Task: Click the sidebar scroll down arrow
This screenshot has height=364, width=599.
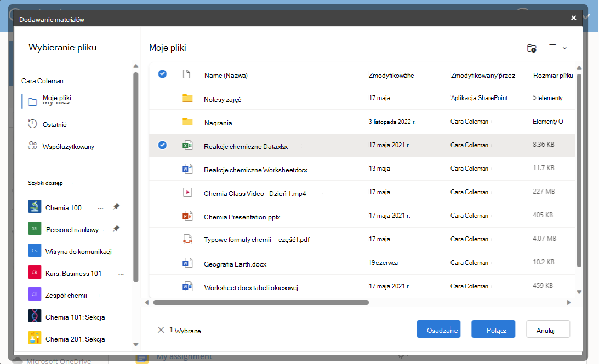Action: point(135,344)
